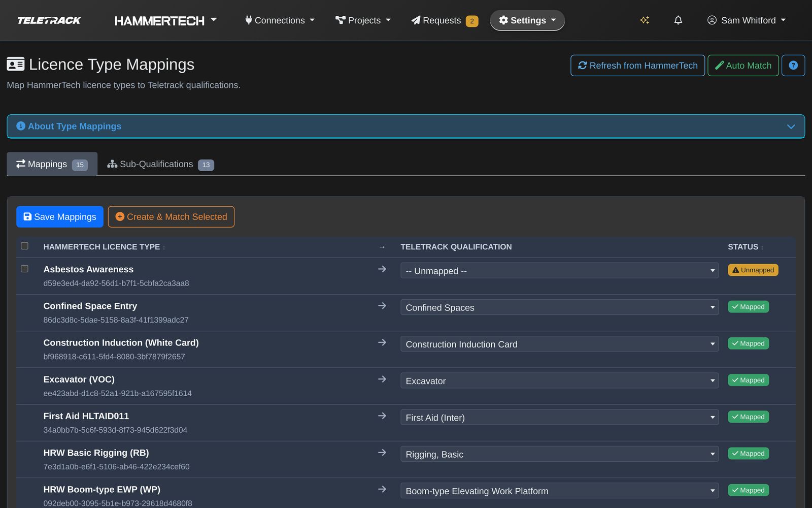The height and width of the screenshot is (508, 812).
Task: Click the Teletrack logo
Action: [x=49, y=20]
